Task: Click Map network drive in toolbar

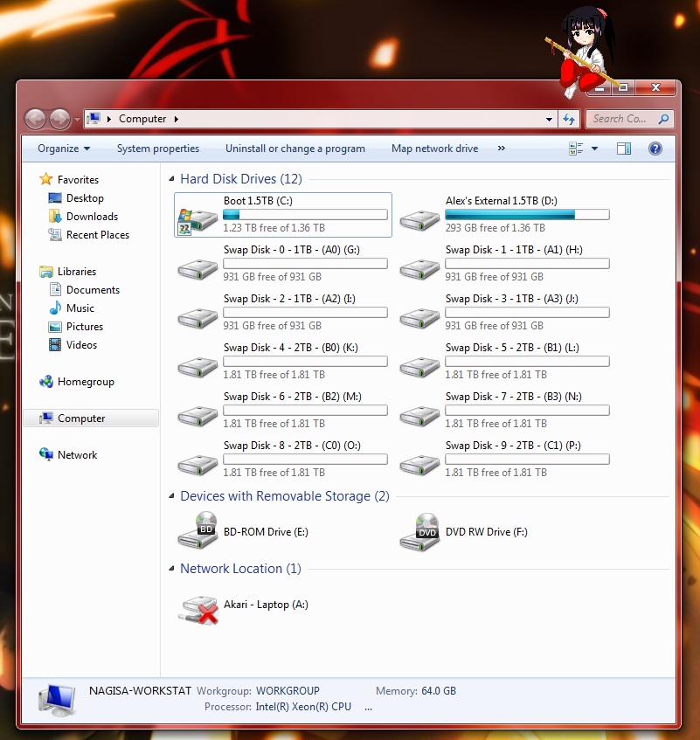Action: coord(434,149)
